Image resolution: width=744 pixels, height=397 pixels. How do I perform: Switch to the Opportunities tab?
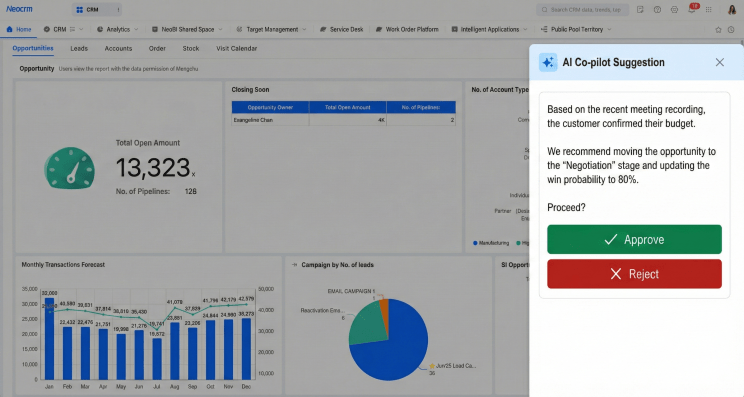[x=33, y=48]
